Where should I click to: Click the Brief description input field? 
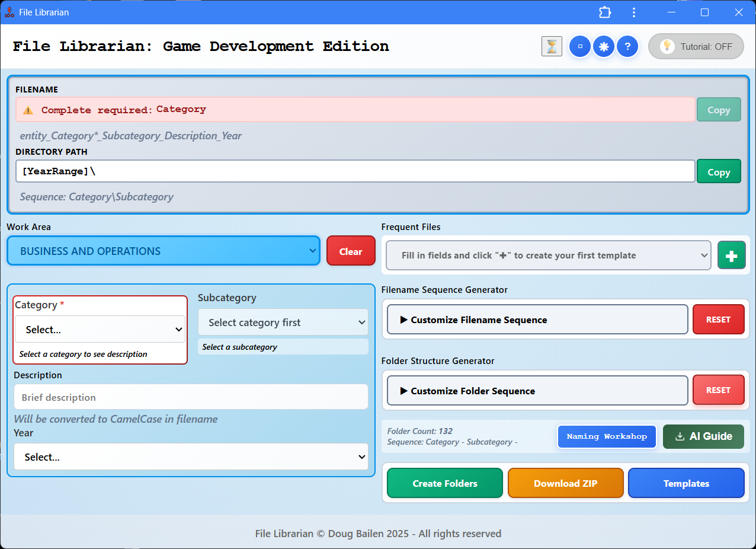point(191,397)
